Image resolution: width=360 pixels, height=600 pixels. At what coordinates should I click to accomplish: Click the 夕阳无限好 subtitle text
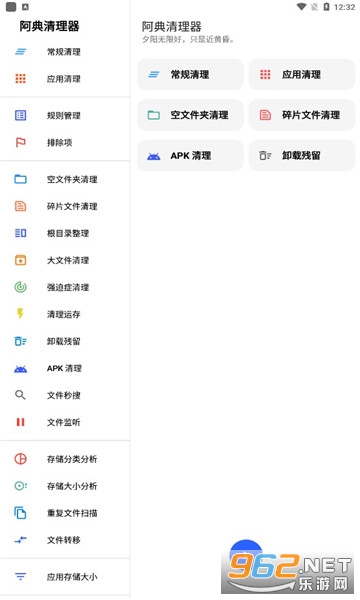pyautogui.click(x=188, y=39)
